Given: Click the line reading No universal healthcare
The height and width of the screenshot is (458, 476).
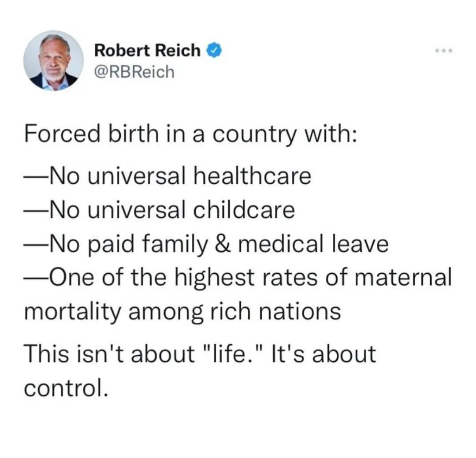Looking at the screenshot, I should [167, 176].
